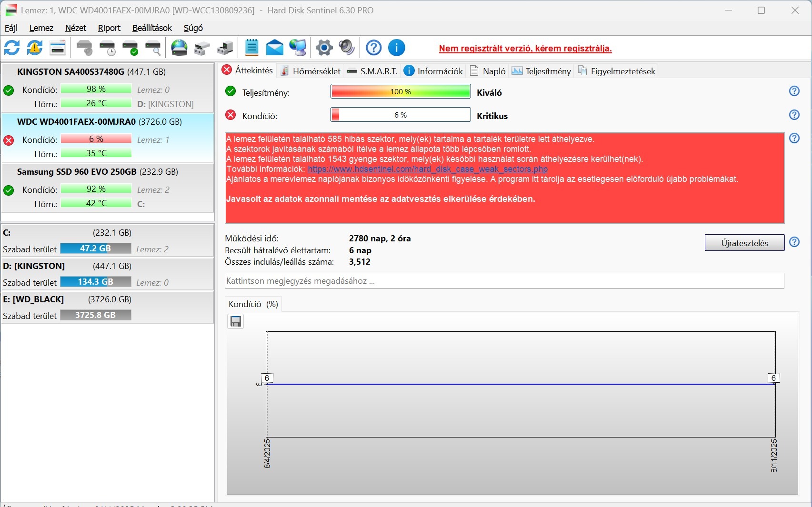The image size is (812, 507).
Task: Click the D: free space bar 134.3 GB
Action: (x=96, y=282)
